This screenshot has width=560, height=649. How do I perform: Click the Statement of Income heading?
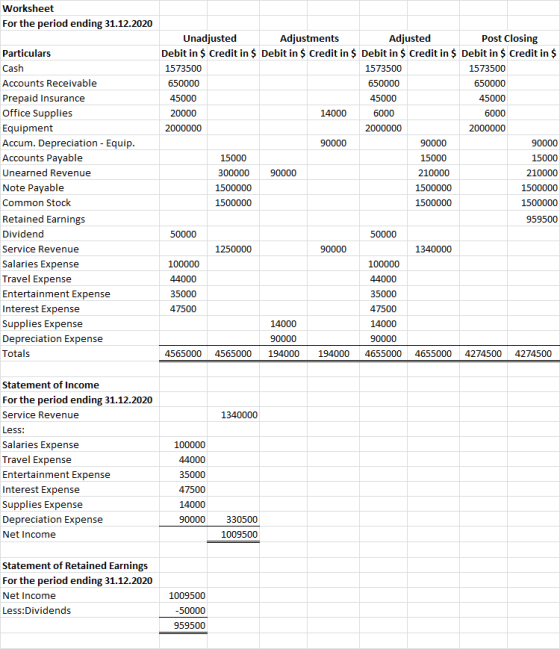tap(50, 385)
